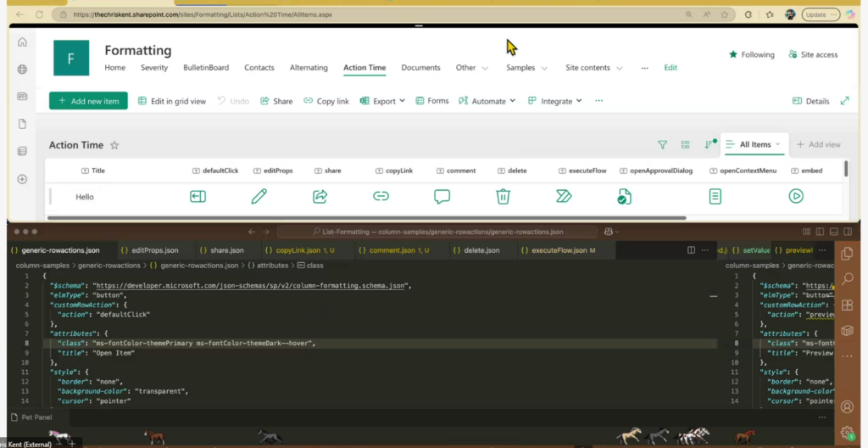This screenshot has height=448, width=868.
Task: Click the Hello item title
Action: (85, 197)
